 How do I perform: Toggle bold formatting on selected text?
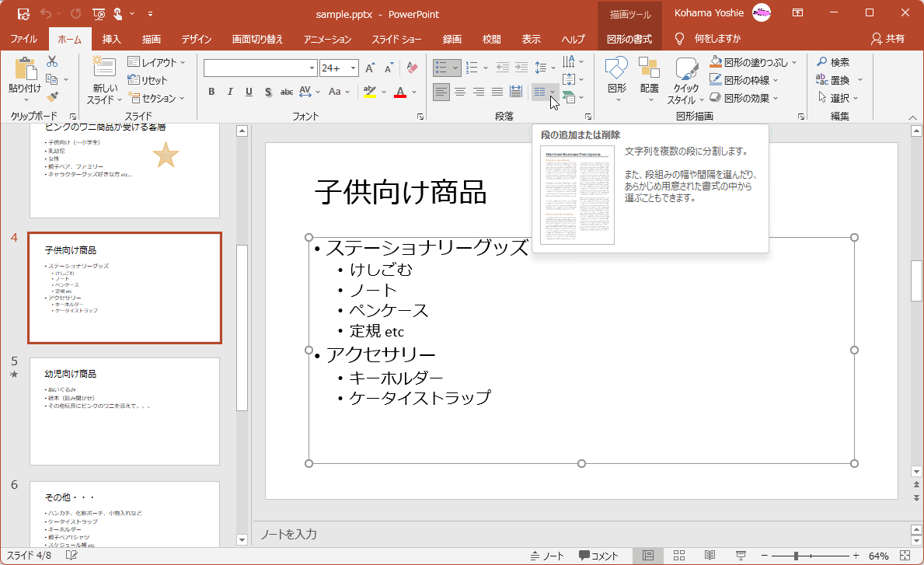click(211, 92)
